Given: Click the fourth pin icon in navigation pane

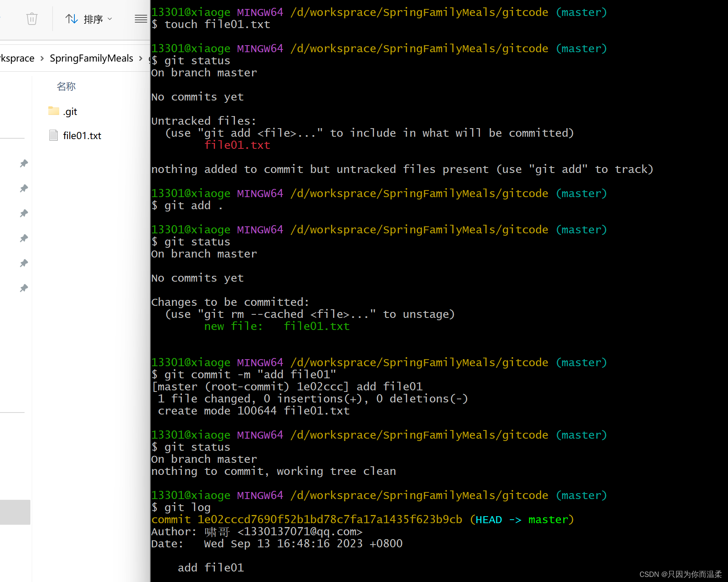Looking at the screenshot, I should [24, 238].
